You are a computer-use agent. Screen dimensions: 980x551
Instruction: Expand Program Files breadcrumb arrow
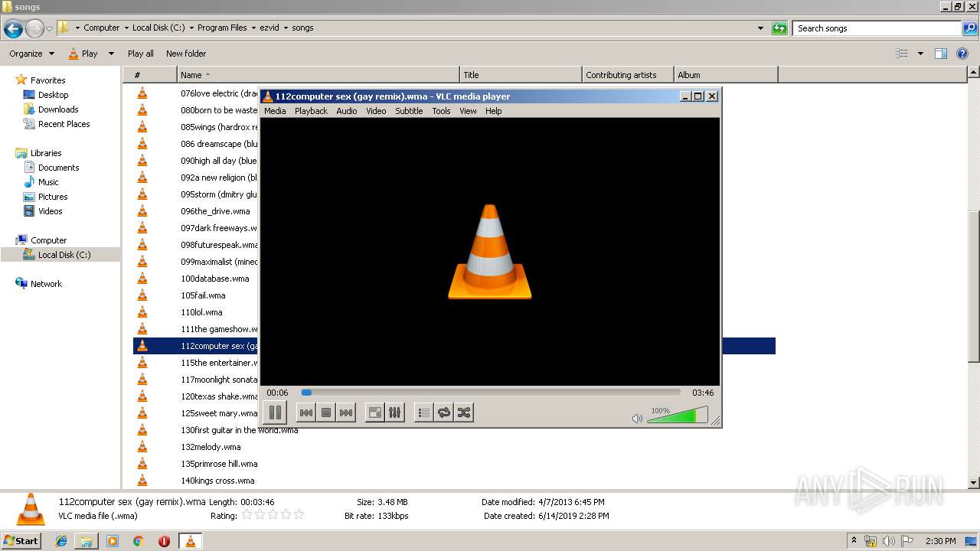(x=253, y=28)
